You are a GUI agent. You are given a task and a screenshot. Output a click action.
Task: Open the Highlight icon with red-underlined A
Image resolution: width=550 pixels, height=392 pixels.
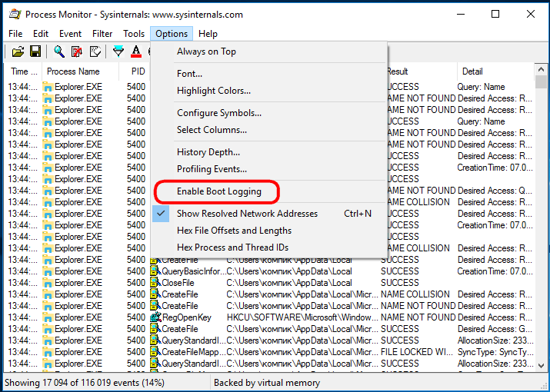pos(136,51)
